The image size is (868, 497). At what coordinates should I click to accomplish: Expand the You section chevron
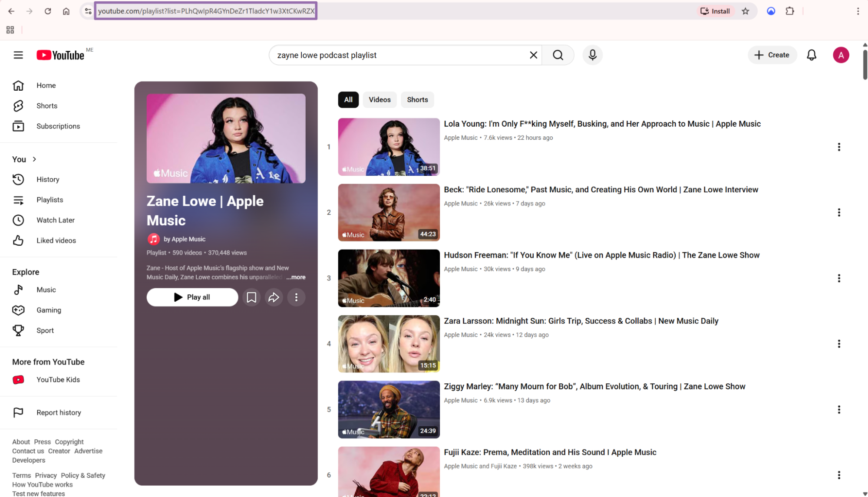[x=34, y=159]
